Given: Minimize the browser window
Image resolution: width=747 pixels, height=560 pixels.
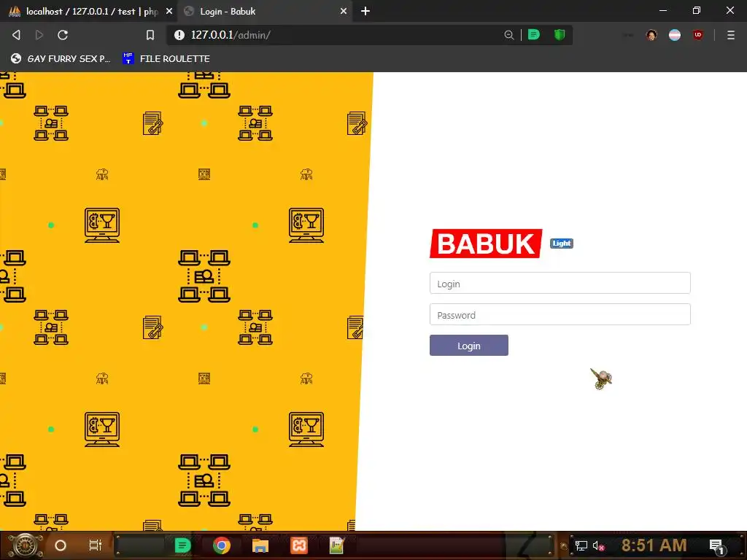Looking at the screenshot, I should pyautogui.click(x=662, y=10).
